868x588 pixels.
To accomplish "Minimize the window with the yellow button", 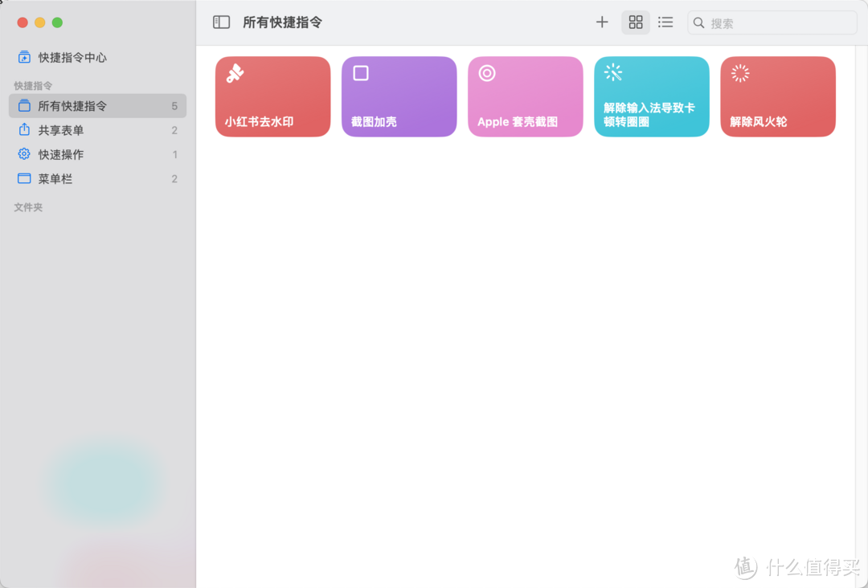I will click(40, 22).
